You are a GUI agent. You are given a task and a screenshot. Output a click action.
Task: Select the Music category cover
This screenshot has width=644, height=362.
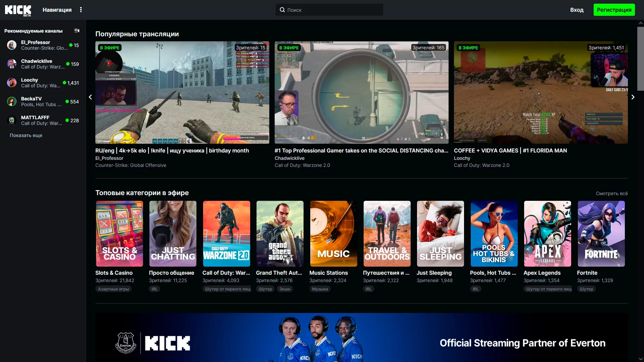point(334,234)
